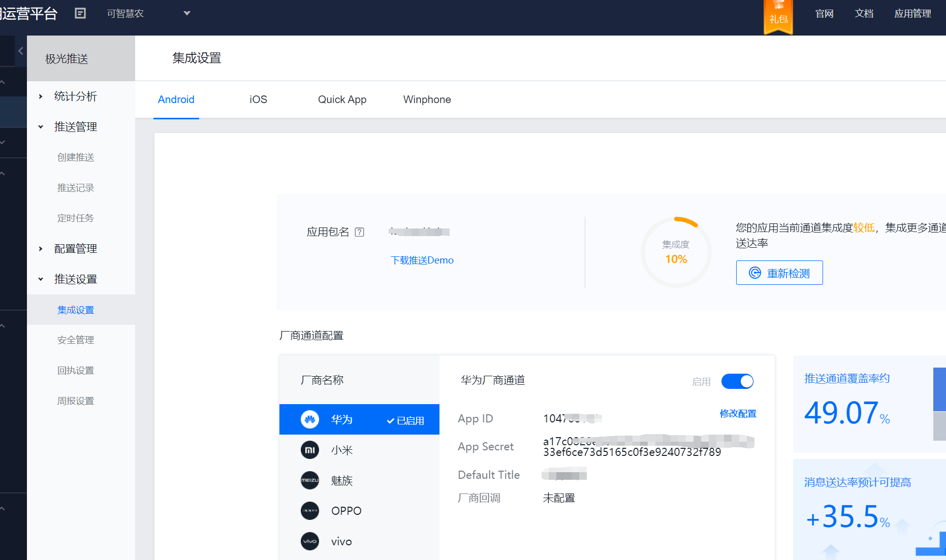946x560 pixels.
Task: Open 创建推送 menu item
Action: click(x=76, y=157)
